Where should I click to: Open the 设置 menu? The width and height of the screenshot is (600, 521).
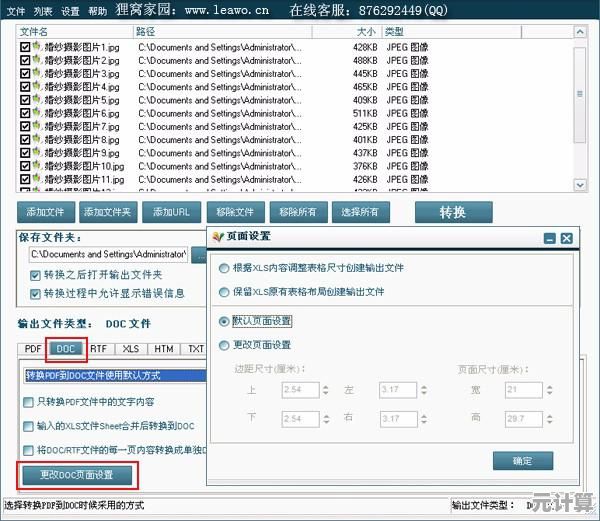pos(70,11)
